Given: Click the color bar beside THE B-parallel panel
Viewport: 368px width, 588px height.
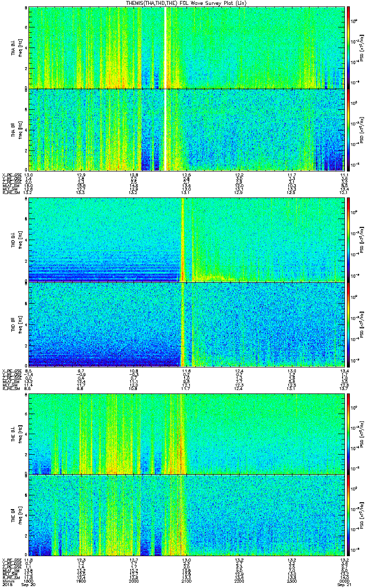Looking at the screenshot, I should (x=349, y=515).
